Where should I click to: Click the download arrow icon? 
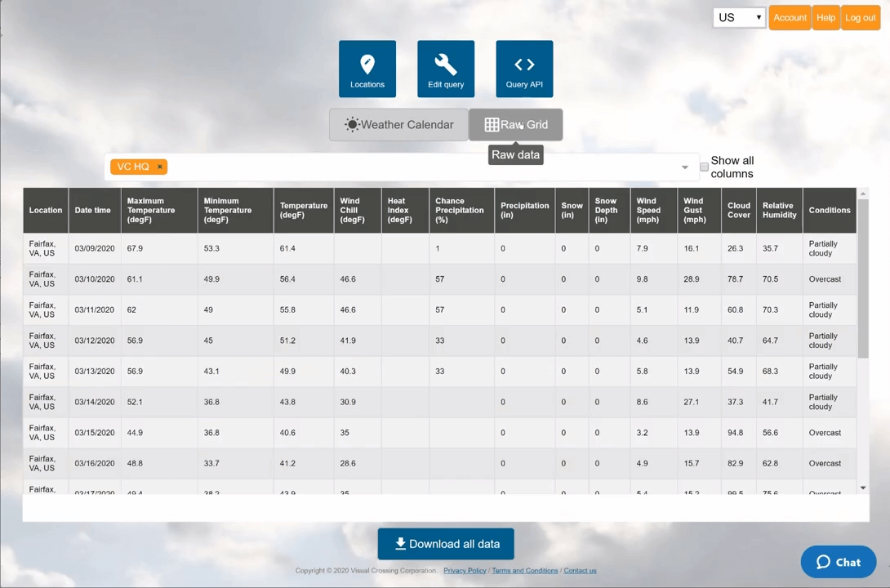pyautogui.click(x=400, y=544)
